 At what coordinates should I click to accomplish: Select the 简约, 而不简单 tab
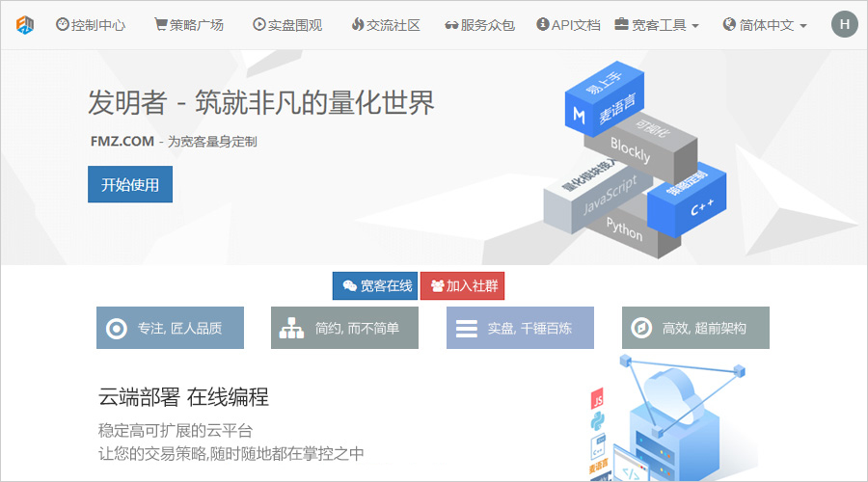pos(344,328)
